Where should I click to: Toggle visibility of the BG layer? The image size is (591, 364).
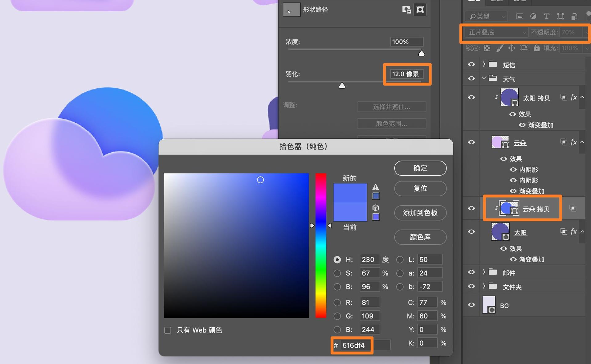[x=471, y=305]
